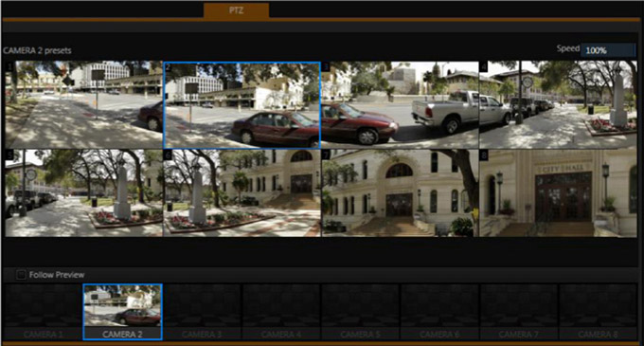Switch to CAMERA 4 source

point(281,312)
